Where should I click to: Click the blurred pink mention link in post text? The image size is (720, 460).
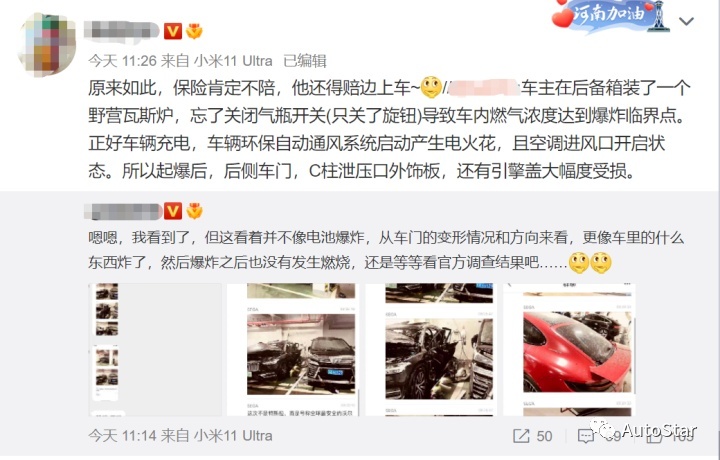click(483, 87)
